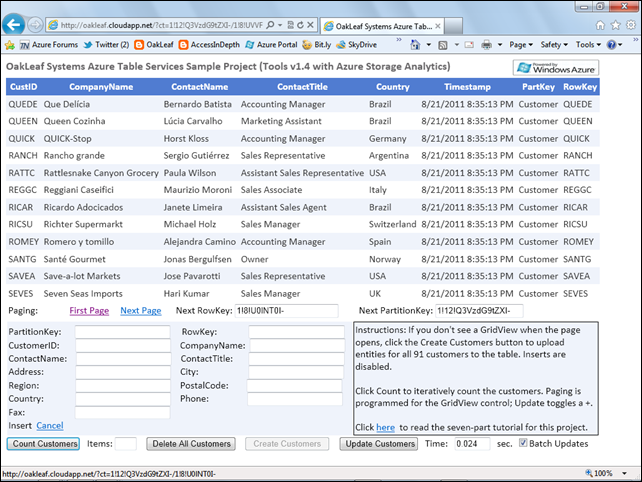Click the Add to Favorites bar star icon
The height and width of the screenshot is (482, 642).
9,45
